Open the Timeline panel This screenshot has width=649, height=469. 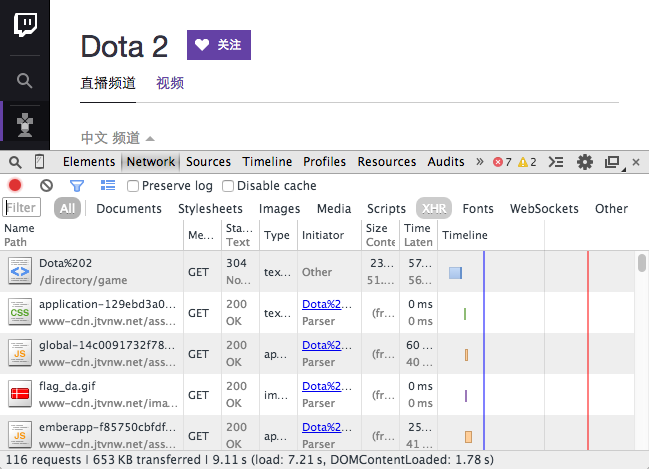(x=267, y=162)
